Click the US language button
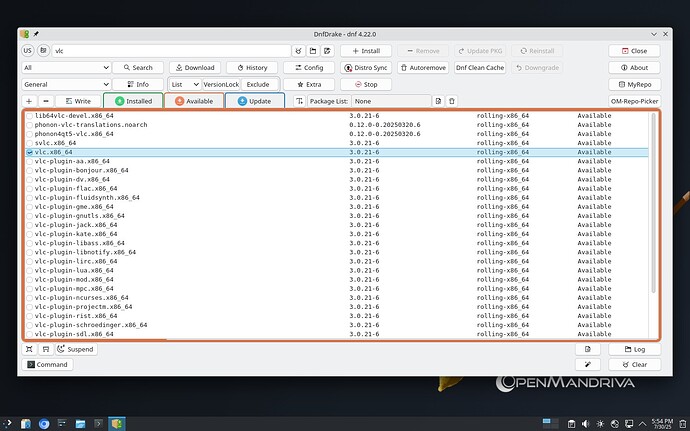 28,51
